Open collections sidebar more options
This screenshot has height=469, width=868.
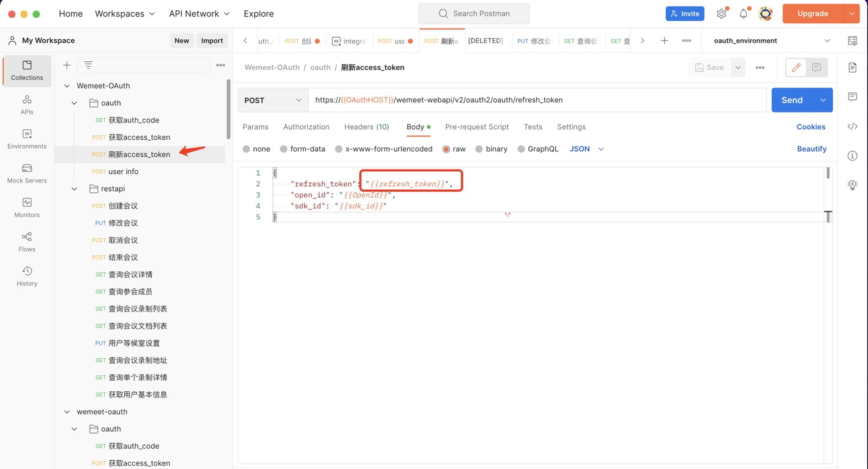pos(220,65)
